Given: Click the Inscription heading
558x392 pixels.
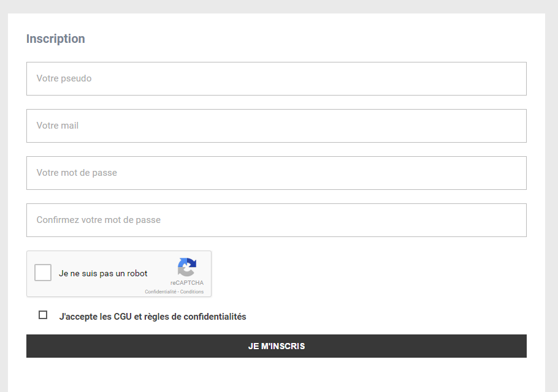Looking at the screenshot, I should (x=56, y=39).
